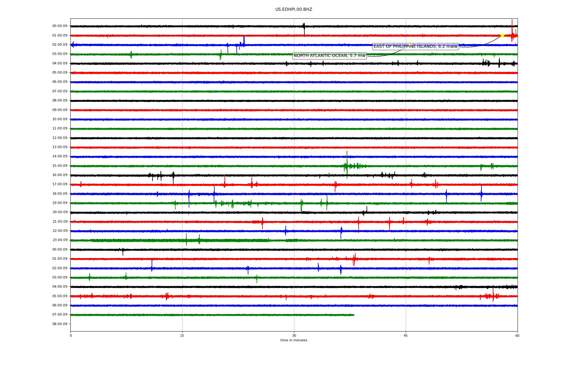Viewport: 588px width, 368px height.
Task: Click the plot title US.EDHPI.00.BHZ
Action: coord(294,10)
